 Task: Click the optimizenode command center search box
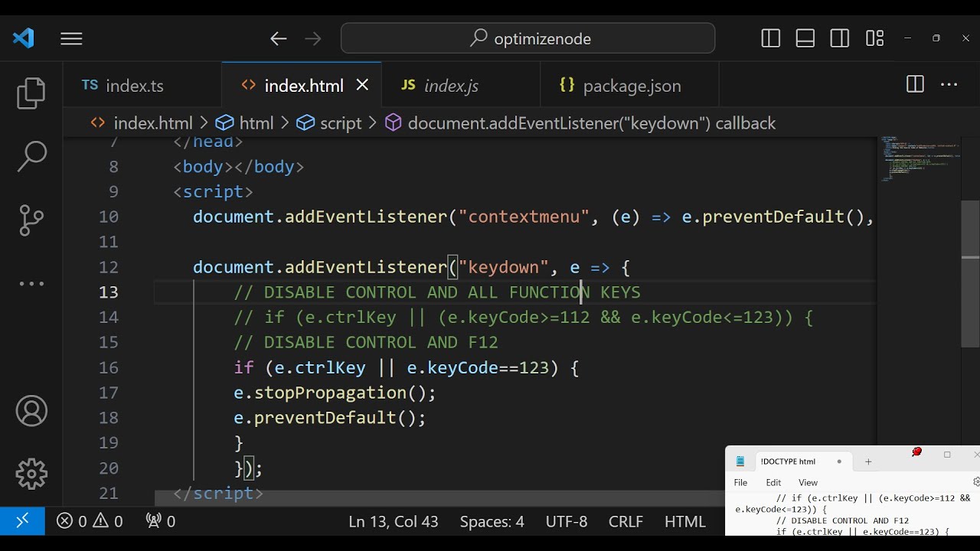point(528,38)
